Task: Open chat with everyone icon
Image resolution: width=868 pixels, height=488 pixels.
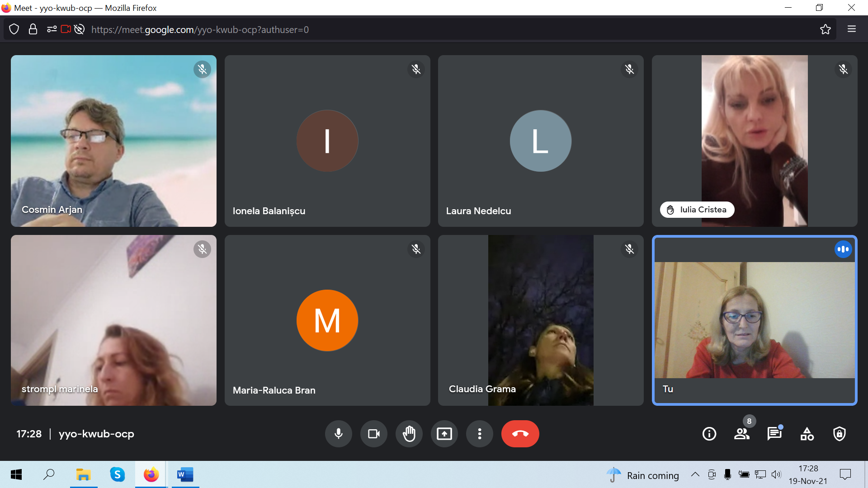Action: pos(774,434)
